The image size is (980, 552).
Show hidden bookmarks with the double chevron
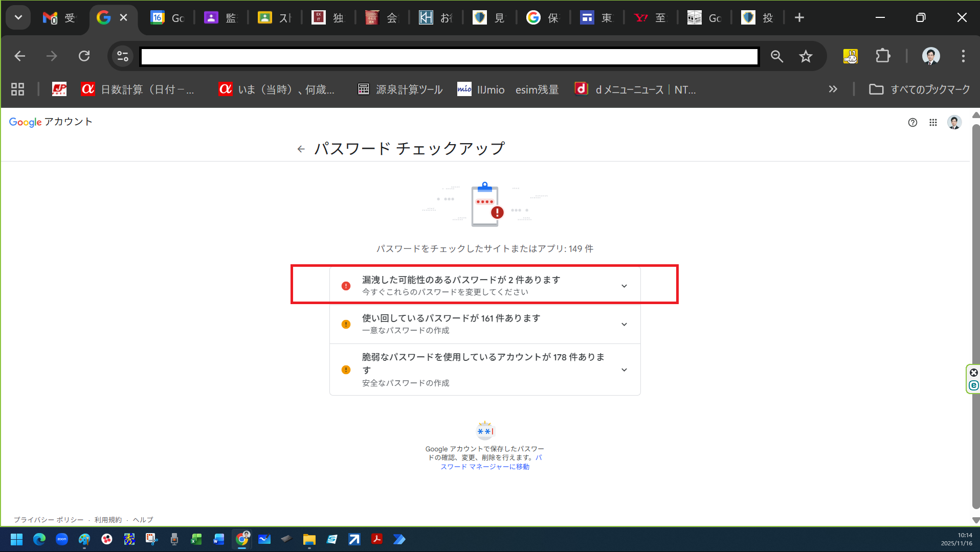[833, 89]
